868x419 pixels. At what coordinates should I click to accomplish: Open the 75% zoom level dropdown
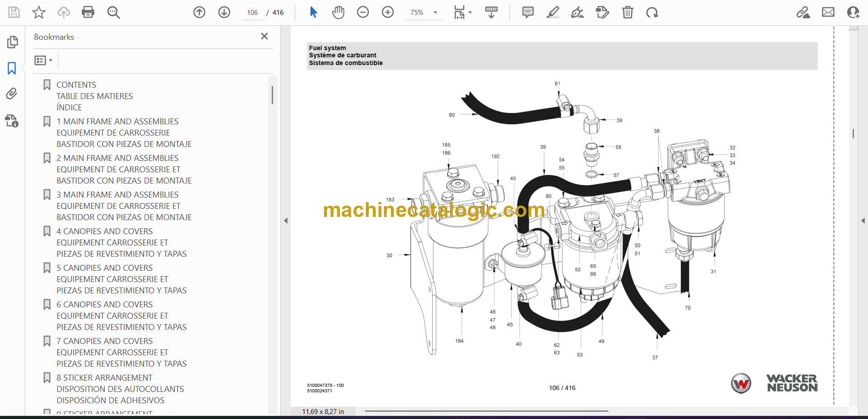(x=435, y=13)
